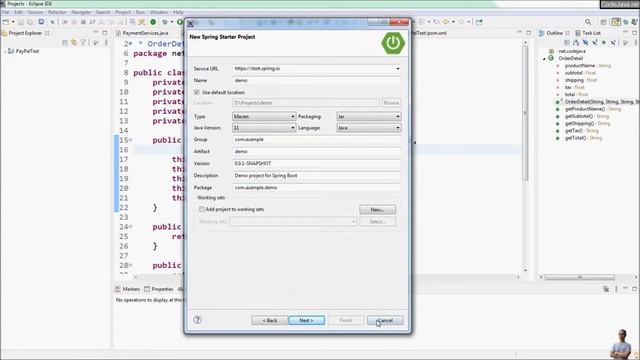Expand the PayPalTest project node
The image size is (640, 360).
coord(5,51)
